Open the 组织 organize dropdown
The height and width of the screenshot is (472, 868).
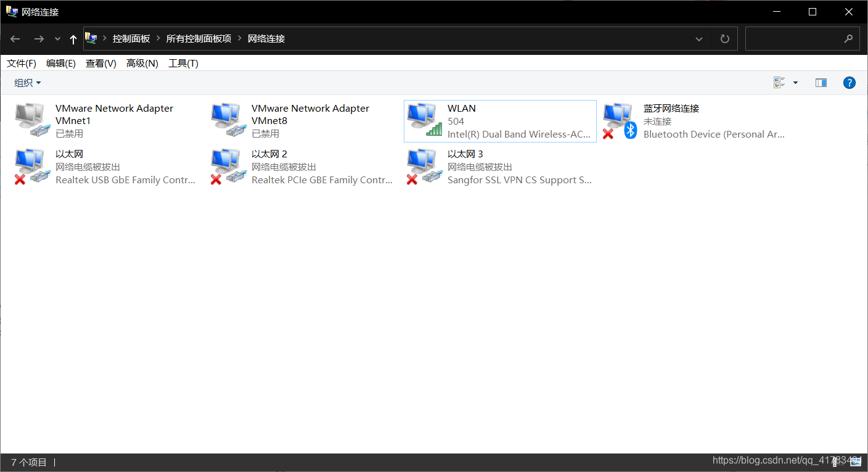click(28, 83)
